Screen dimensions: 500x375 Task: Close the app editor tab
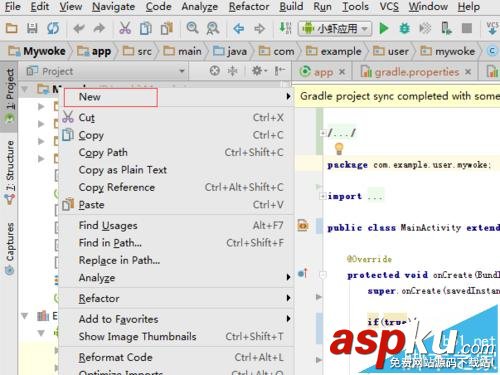pyautogui.click(x=342, y=72)
